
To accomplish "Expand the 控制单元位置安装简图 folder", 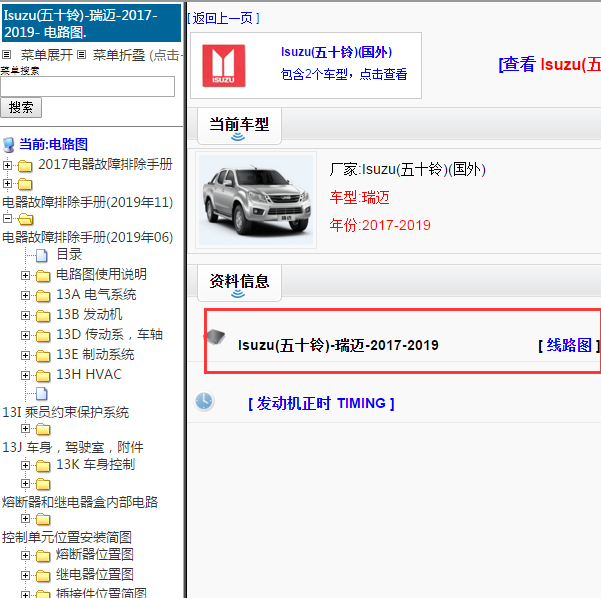I will coord(25,518).
